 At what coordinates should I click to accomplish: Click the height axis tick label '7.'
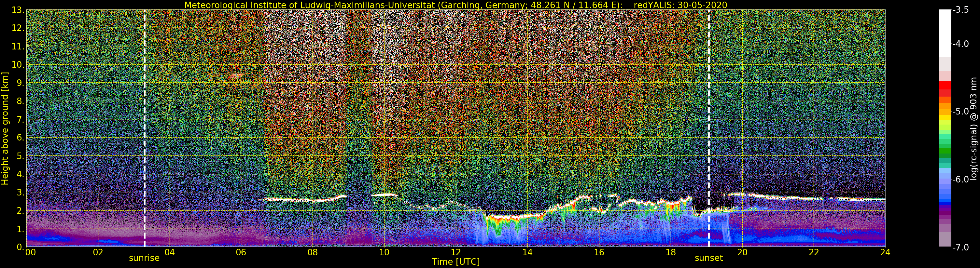[21, 120]
